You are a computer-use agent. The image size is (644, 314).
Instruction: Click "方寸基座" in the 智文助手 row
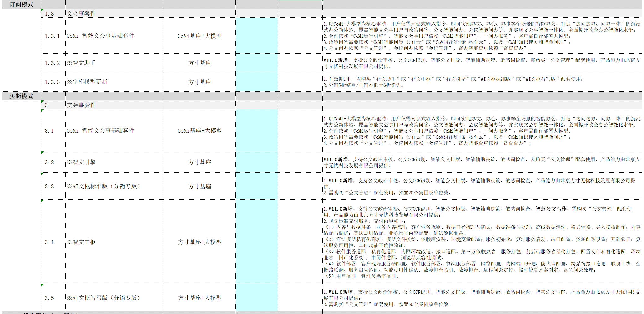tap(200, 63)
